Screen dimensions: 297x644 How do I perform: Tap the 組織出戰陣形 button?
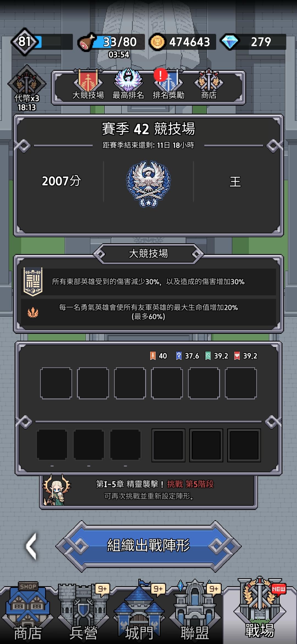tap(148, 545)
